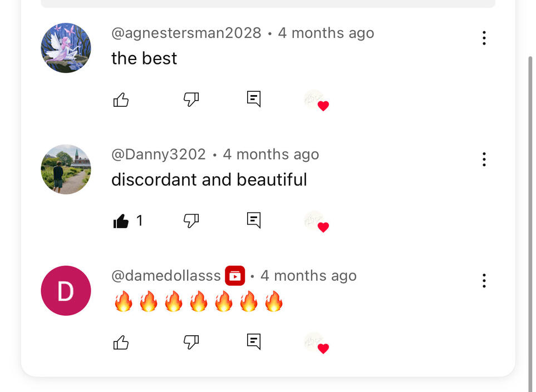Click the red channel badge beside damedollasss

(235, 276)
